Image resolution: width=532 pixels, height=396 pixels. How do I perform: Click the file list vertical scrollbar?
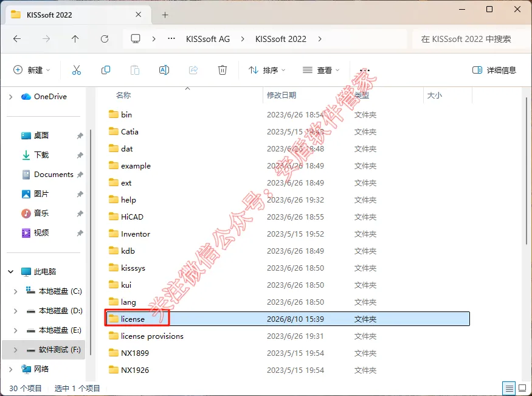(x=527, y=170)
